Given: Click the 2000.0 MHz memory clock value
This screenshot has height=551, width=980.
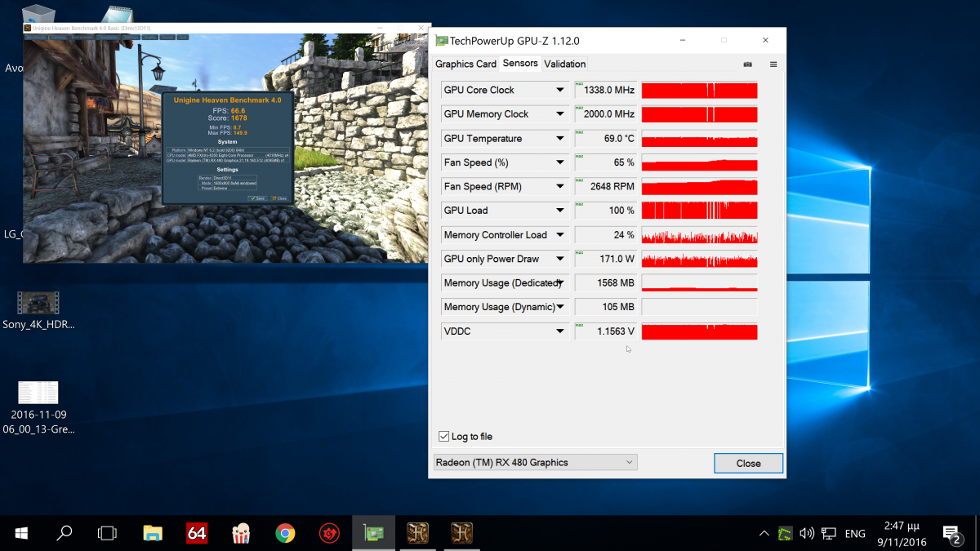Looking at the screenshot, I should pyautogui.click(x=606, y=114).
